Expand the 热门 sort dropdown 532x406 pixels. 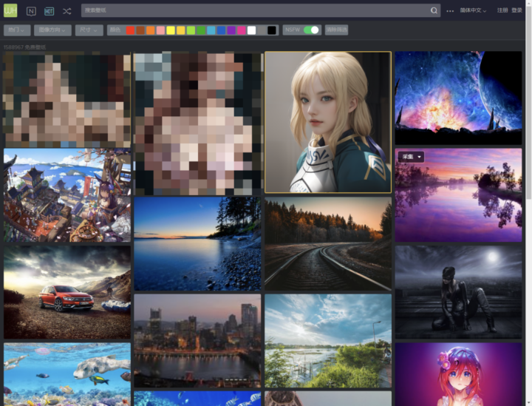17,30
